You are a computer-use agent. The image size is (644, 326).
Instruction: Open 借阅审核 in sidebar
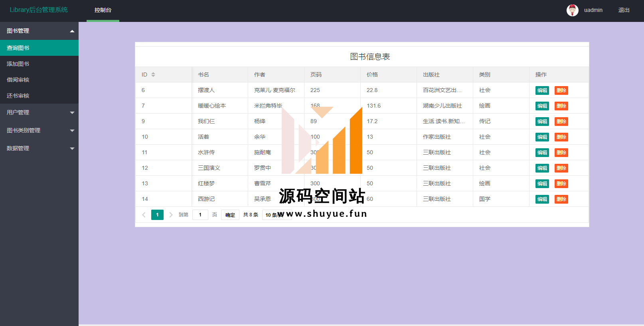39,80
